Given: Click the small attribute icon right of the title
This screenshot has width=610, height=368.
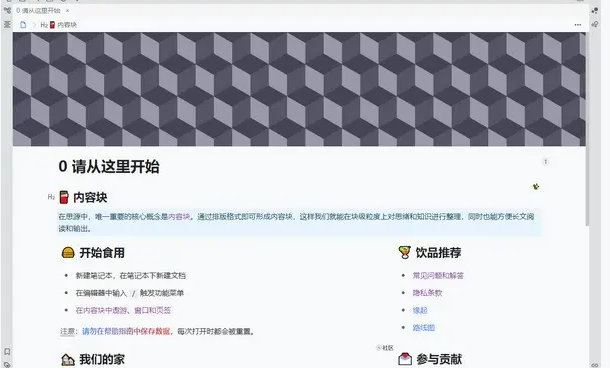Looking at the screenshot, I should (x=545, y=161).
